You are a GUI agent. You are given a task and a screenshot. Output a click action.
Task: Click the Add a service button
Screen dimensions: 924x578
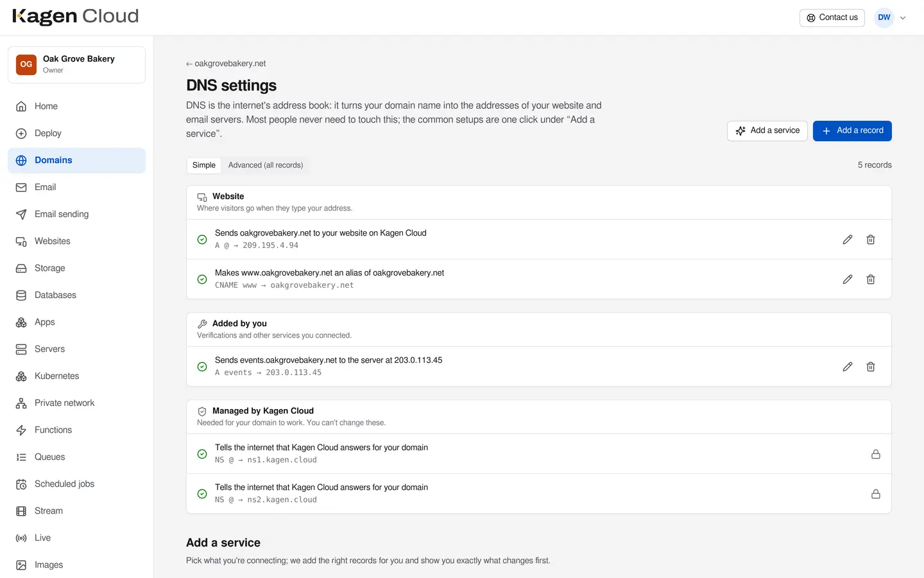(767, 130)
